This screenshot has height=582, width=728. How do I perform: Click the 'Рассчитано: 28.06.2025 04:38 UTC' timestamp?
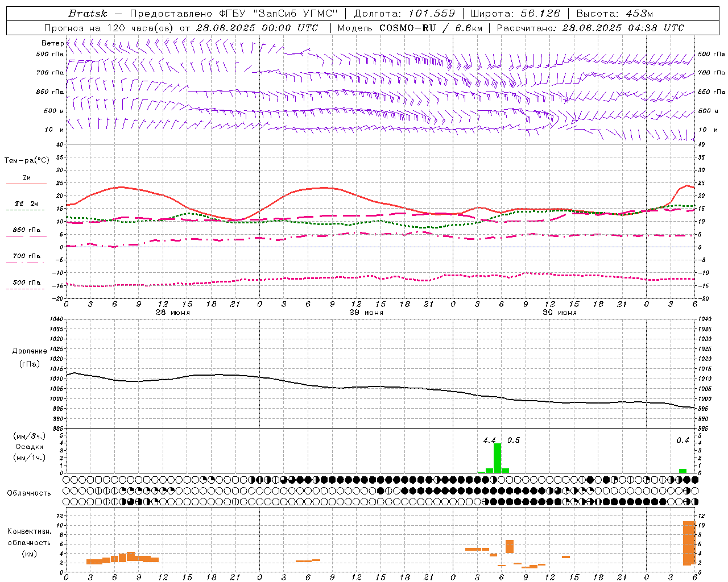590,28
